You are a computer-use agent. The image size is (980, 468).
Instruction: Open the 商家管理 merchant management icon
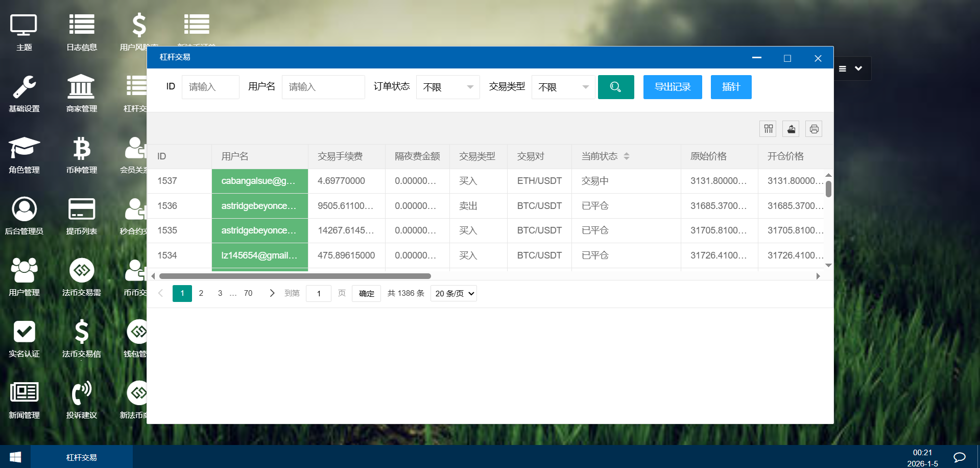[x=82, y=93]
